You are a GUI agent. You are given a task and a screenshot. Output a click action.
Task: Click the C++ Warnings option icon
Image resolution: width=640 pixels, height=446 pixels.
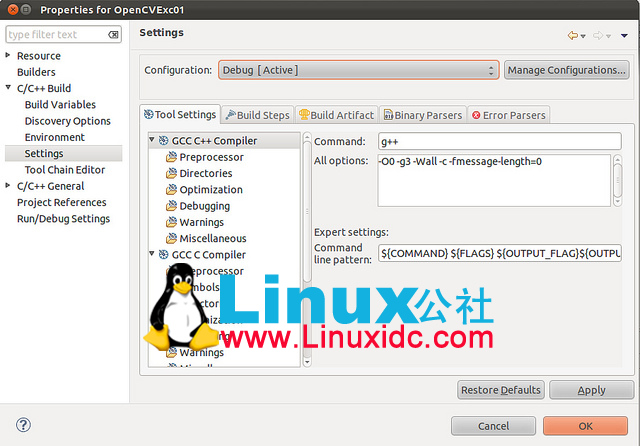click(x=171, y=222)
